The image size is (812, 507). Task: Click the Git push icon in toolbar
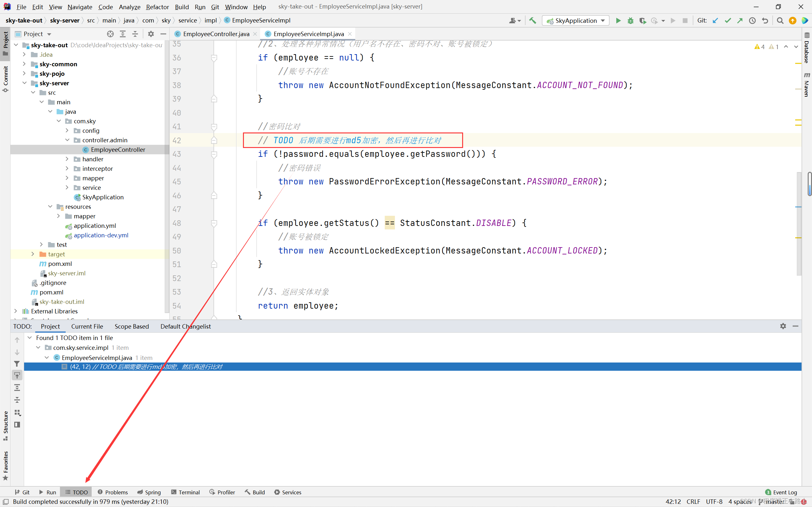[x=739, y=21]
